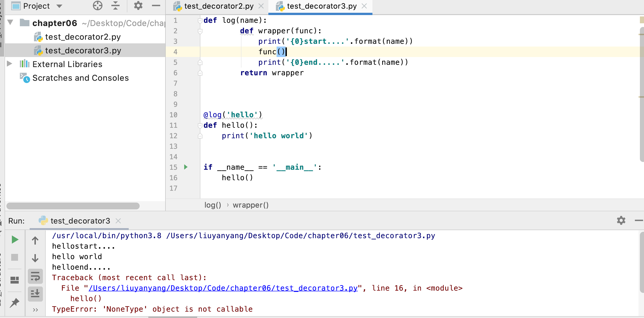Image resolution: width=644 pixels, height=318 pixels.
Task: Select test_decorator3.py in project tree
Action: pos(83,50)
